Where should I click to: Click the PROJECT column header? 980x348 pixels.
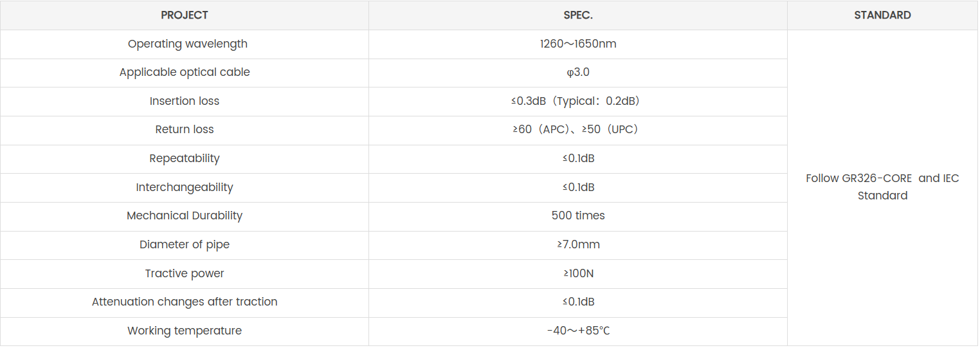[185, 15]
